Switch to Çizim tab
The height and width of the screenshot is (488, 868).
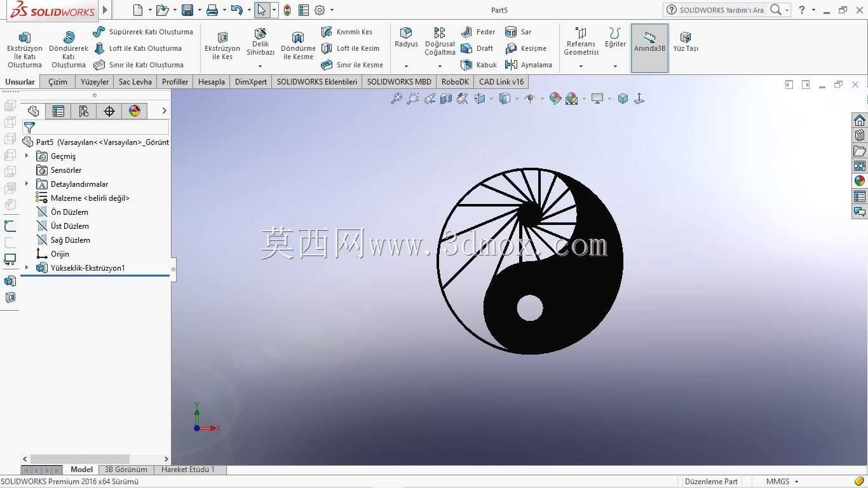point(58,82)
